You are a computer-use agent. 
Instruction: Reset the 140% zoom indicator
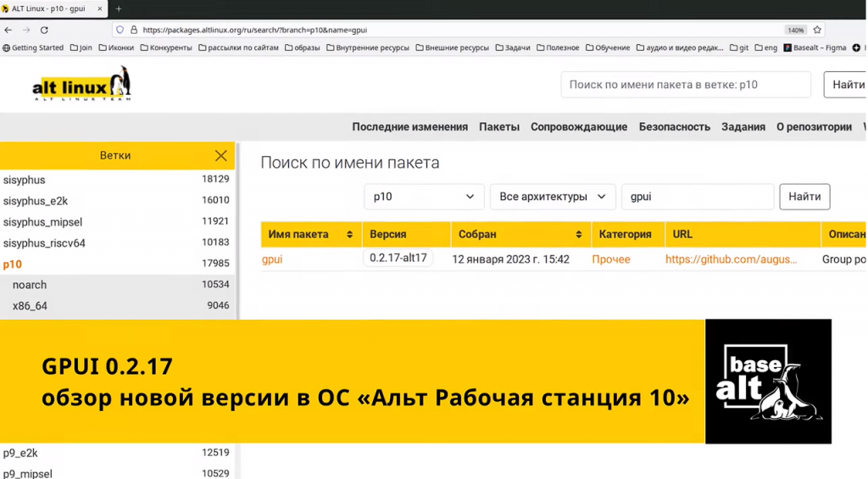795,30
